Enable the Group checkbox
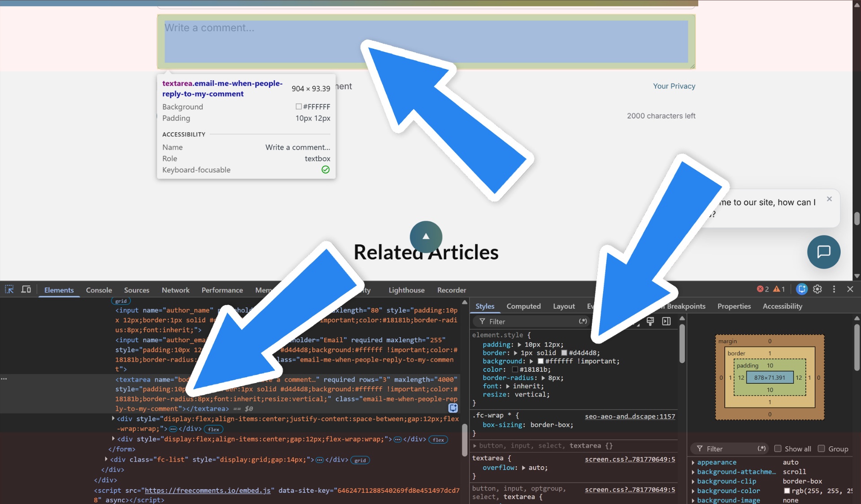The image size is (861, 504). pyautogui.click(x=822, y=448)
